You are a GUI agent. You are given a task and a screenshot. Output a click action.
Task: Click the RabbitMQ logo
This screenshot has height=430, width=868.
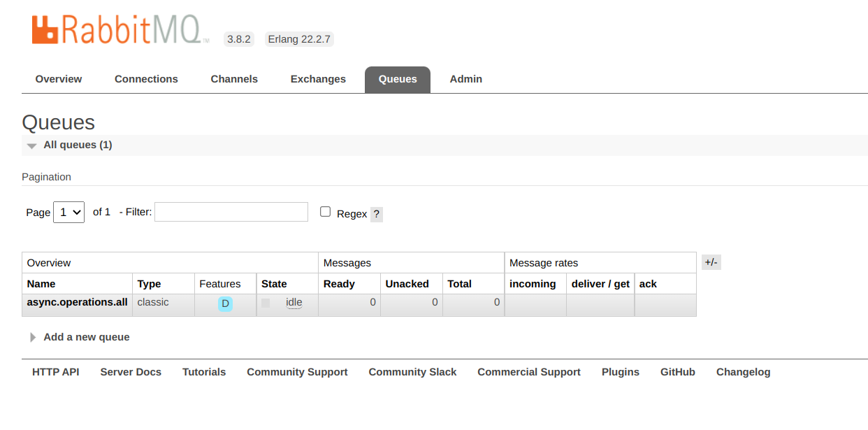[120, 30]
